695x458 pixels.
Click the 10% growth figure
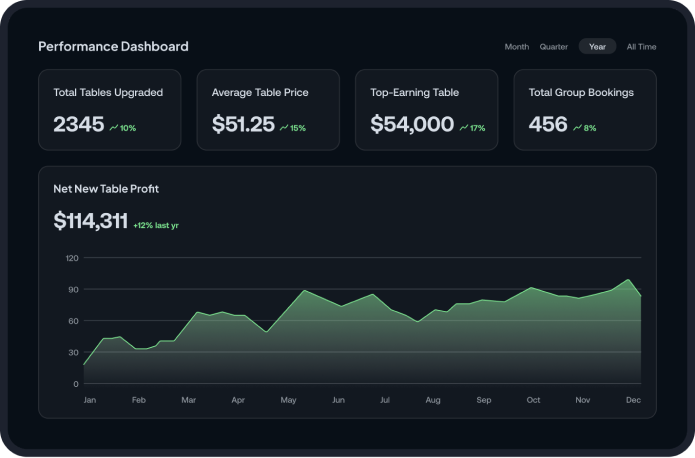(x=128, y=128)
